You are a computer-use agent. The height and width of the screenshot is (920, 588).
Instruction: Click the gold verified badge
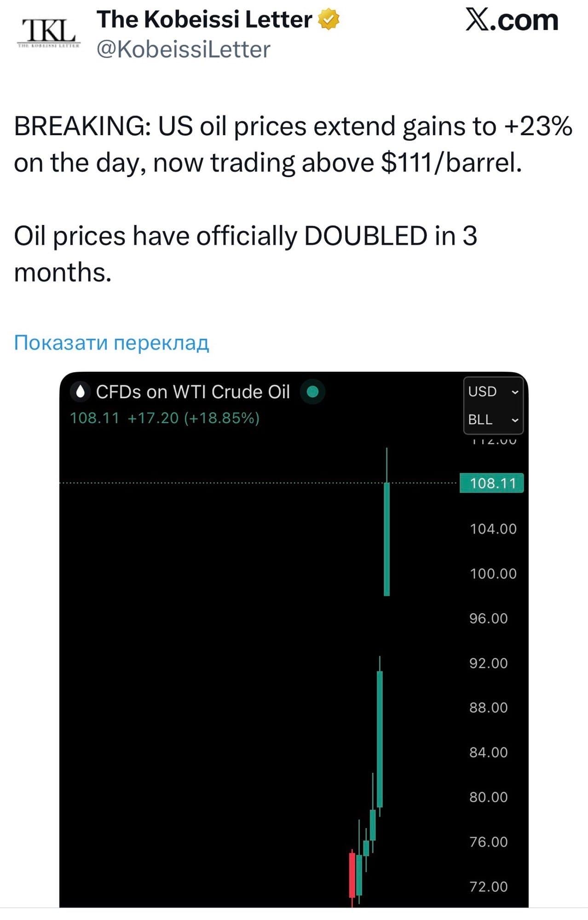point(329,20)
